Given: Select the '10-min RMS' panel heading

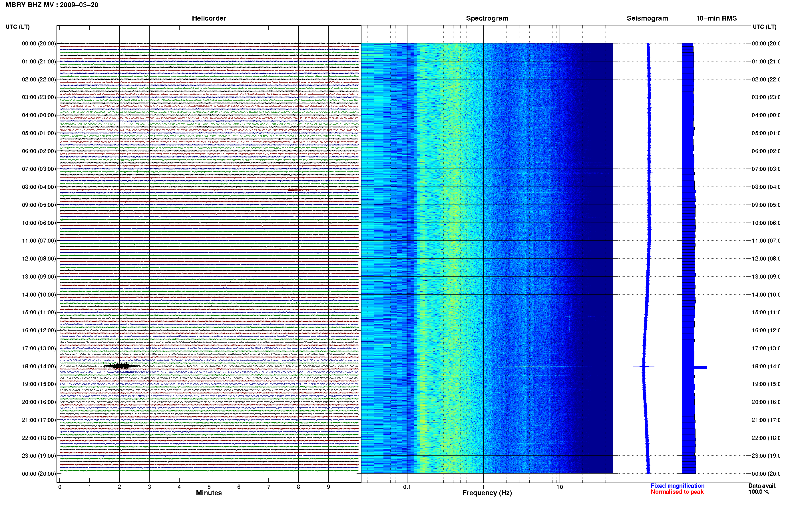Looking at the screenshot, I should (716, 18).
